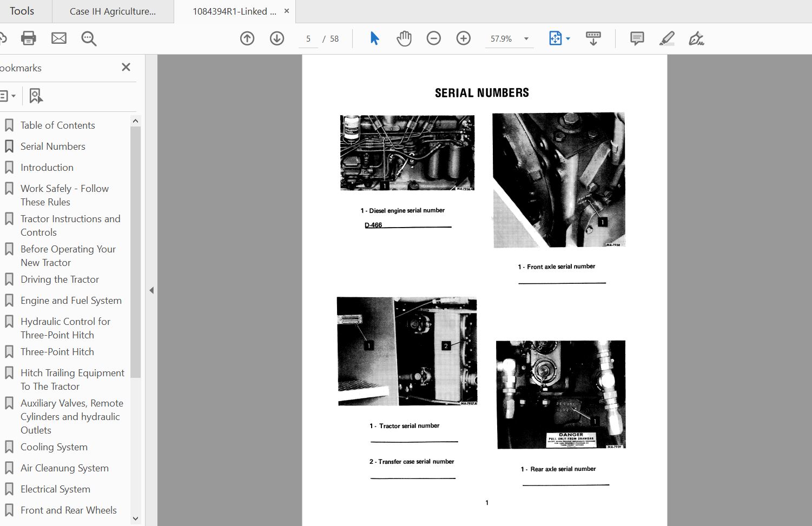The image size is (812, 526).
Task: Go to Electrical System bookmark
Action: pos(55,489)
